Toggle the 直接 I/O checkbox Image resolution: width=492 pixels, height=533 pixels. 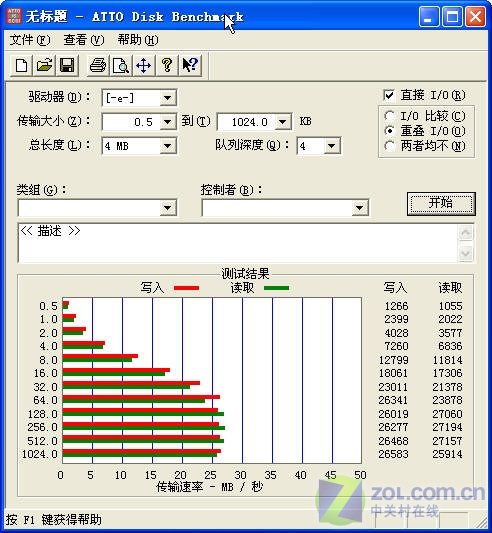pyautogui.click(x=389, y=95)
